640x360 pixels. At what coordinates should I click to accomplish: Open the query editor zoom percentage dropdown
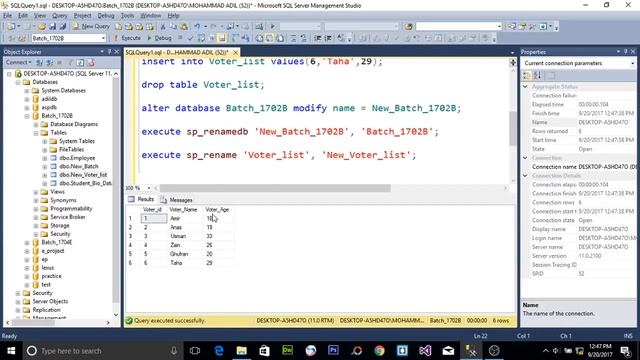point(149,188)
